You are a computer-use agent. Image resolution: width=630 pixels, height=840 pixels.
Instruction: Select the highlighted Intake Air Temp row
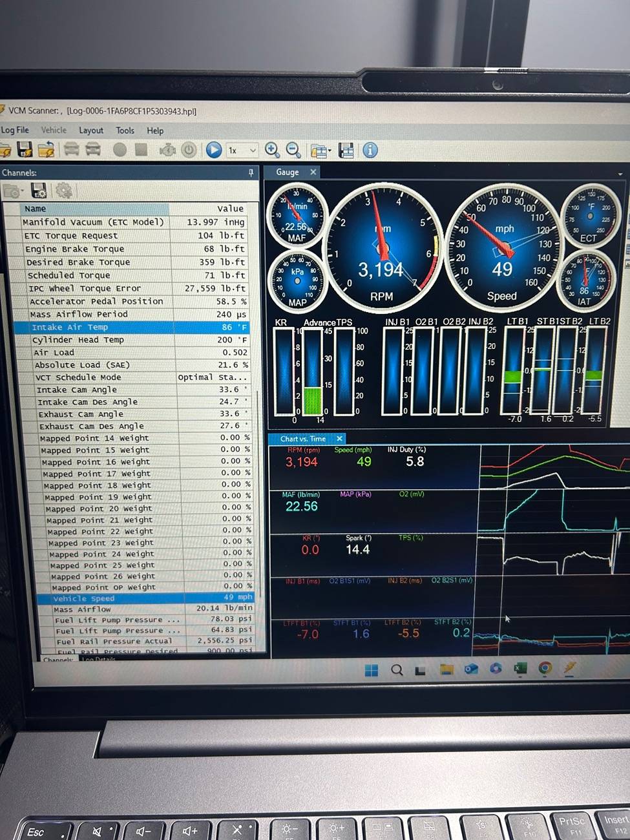[133, 327]
